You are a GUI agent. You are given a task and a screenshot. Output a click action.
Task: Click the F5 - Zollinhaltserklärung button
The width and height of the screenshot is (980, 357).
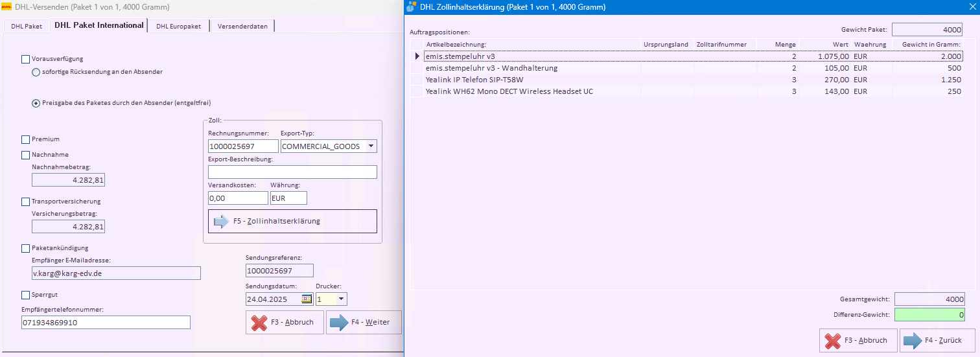(x=292, y=222)
